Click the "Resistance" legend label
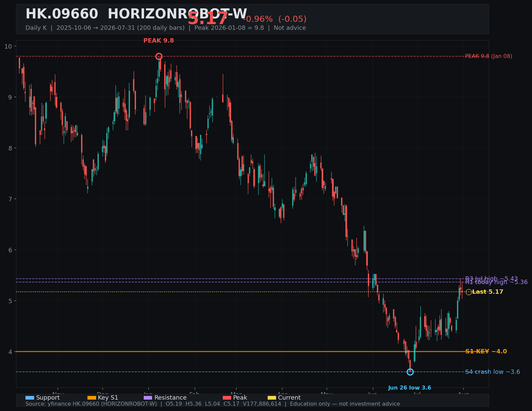 tap(171, 398)
